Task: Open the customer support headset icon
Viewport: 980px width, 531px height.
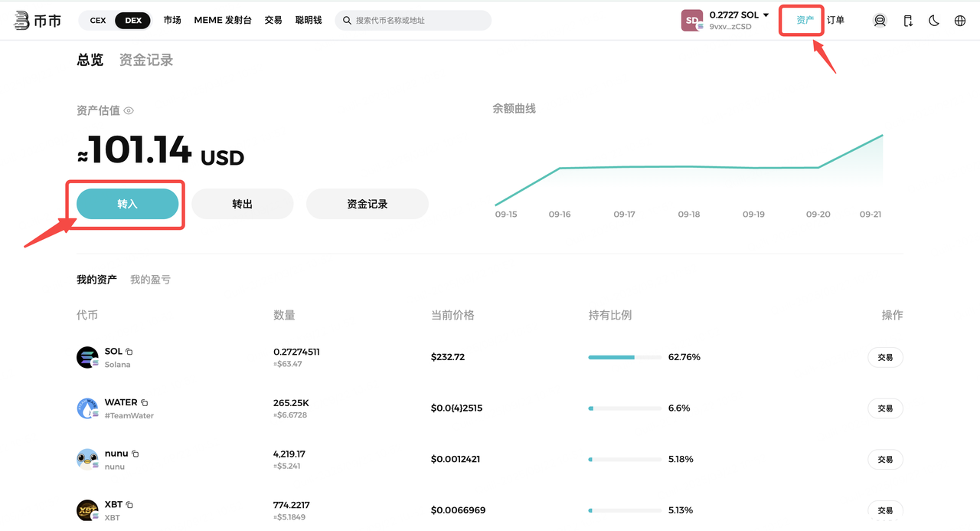Action: (x=880, y=21)
